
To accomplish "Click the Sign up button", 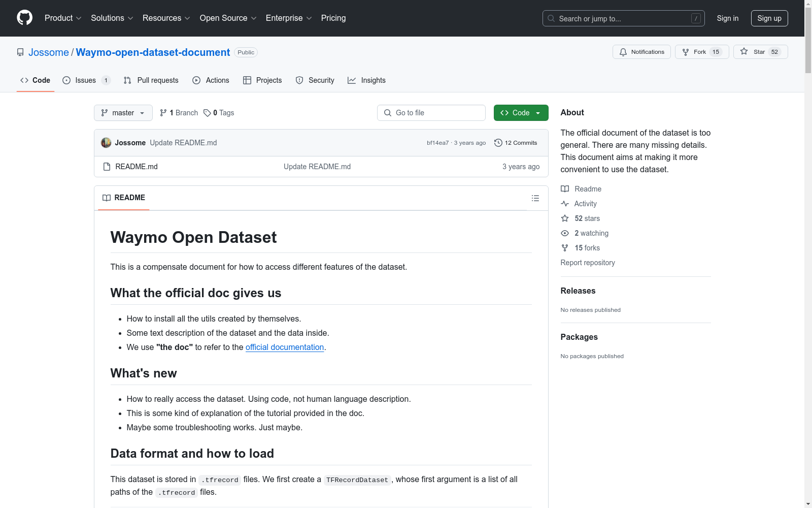I will coord(769,18).
